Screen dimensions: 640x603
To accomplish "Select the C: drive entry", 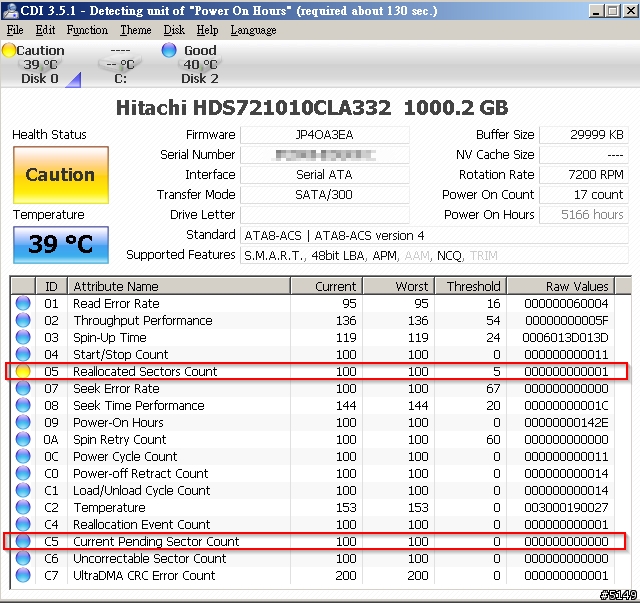I will [120, 65].
